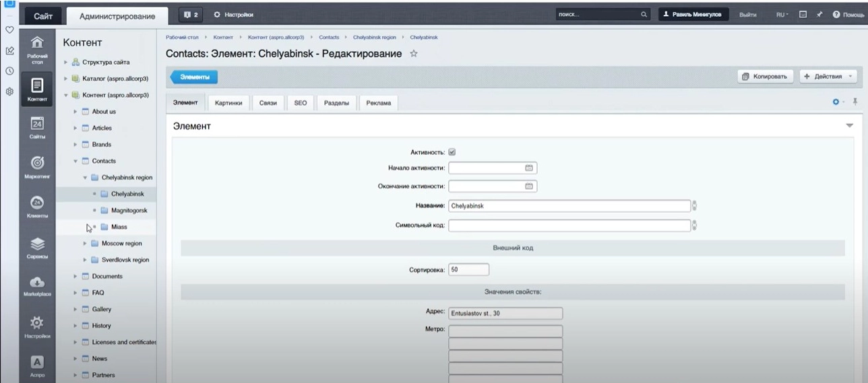This screenshot has height=383, width=868.
Task: Click transliteration icon beside Символьный код field
Action: [694, 225]
